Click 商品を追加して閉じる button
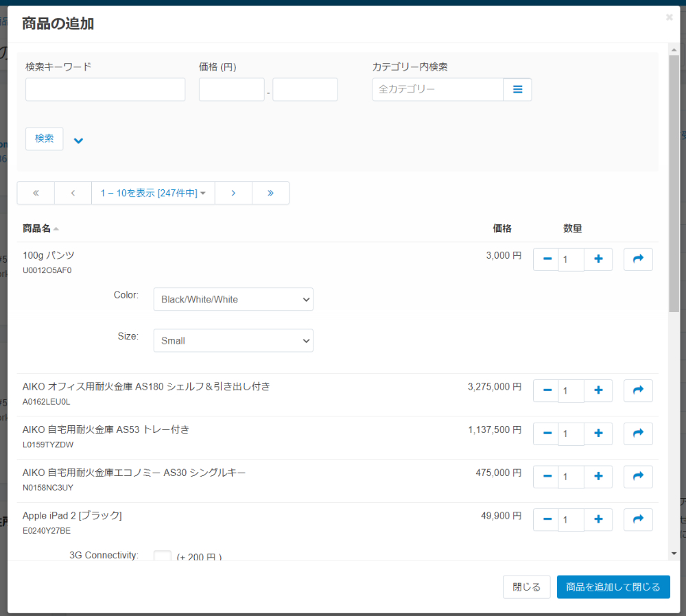 [x=613, y=587]
